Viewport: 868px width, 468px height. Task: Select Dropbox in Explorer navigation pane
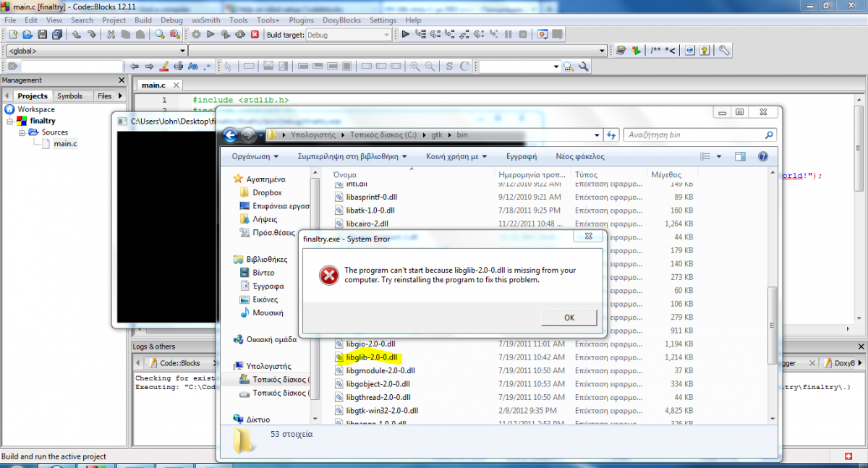267,192
